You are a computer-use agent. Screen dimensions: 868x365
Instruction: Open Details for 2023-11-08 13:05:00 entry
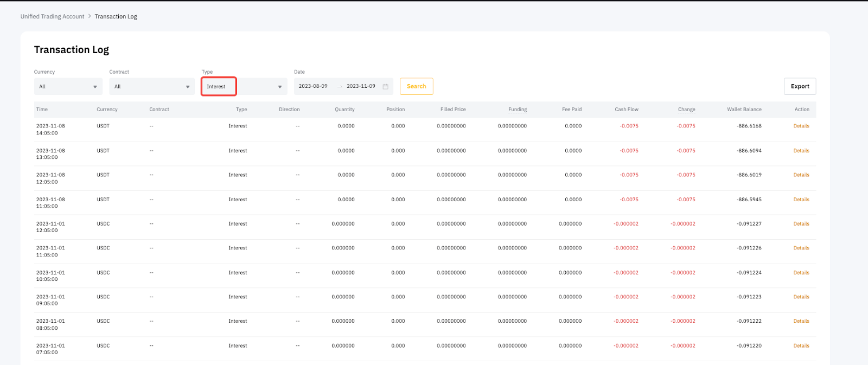point(801,151)
